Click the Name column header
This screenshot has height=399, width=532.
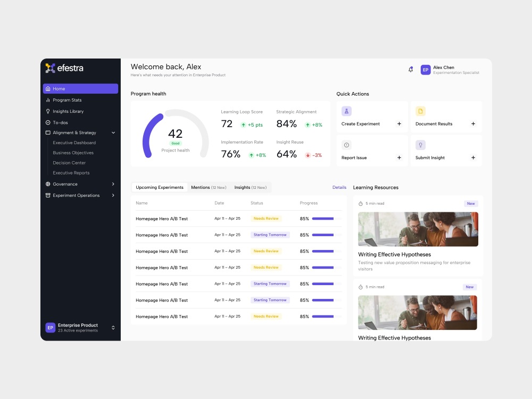tap(142, 203)
